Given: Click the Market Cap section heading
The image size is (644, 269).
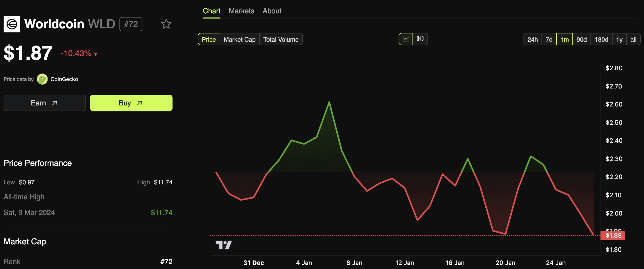Looking at the screenshot, I should (25, 241).
